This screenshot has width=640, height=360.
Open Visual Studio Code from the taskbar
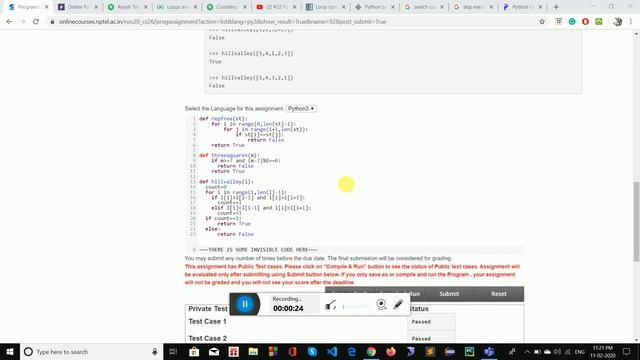(332, 351)
